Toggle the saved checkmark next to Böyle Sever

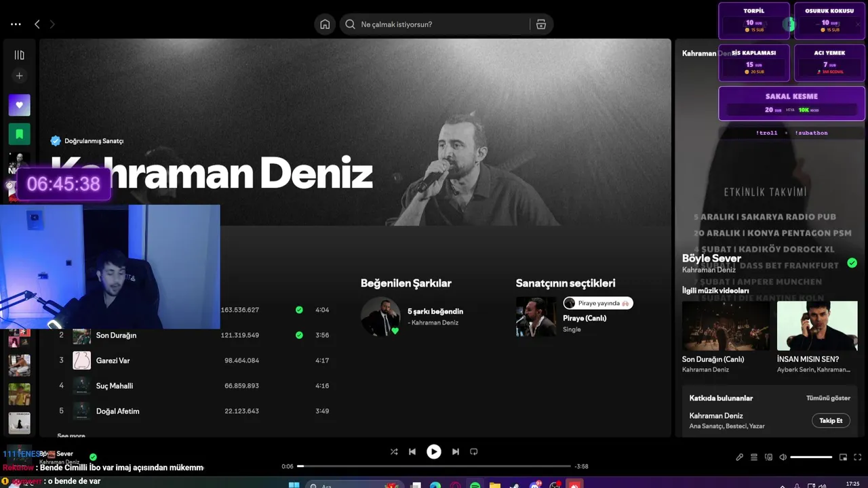(852, 263)
